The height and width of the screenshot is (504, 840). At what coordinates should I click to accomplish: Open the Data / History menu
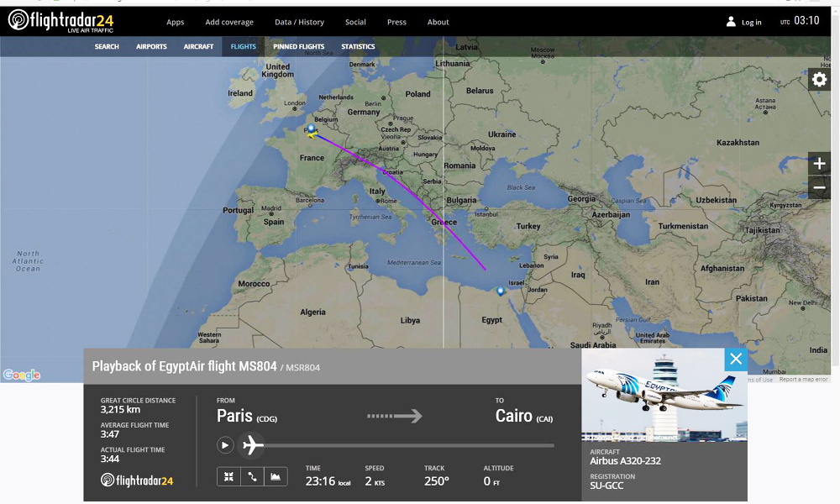click(x=300, y=22)
